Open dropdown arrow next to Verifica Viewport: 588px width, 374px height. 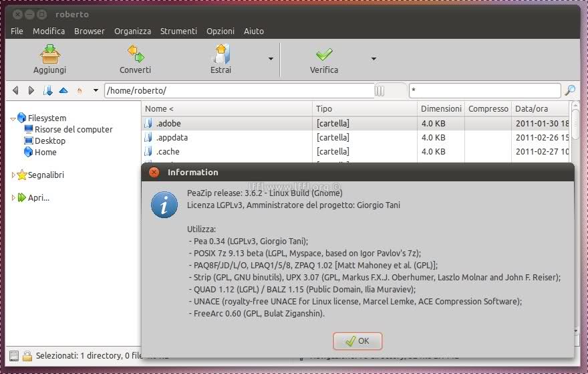tap(374, 59)
